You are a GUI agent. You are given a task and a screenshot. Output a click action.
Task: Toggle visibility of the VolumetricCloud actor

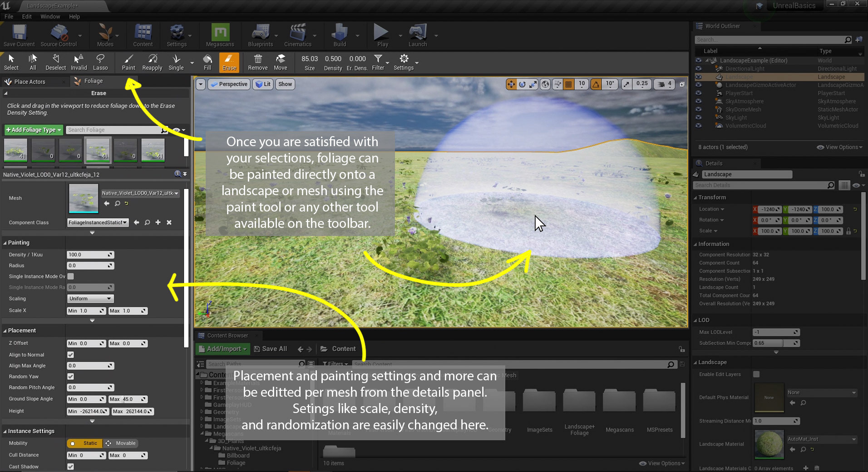(699, 126)
